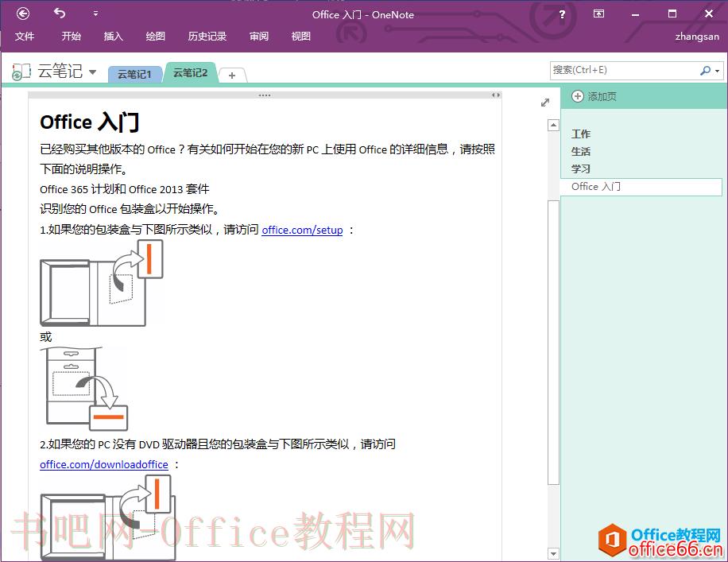Click the word 或 between the images

(45, 337)
